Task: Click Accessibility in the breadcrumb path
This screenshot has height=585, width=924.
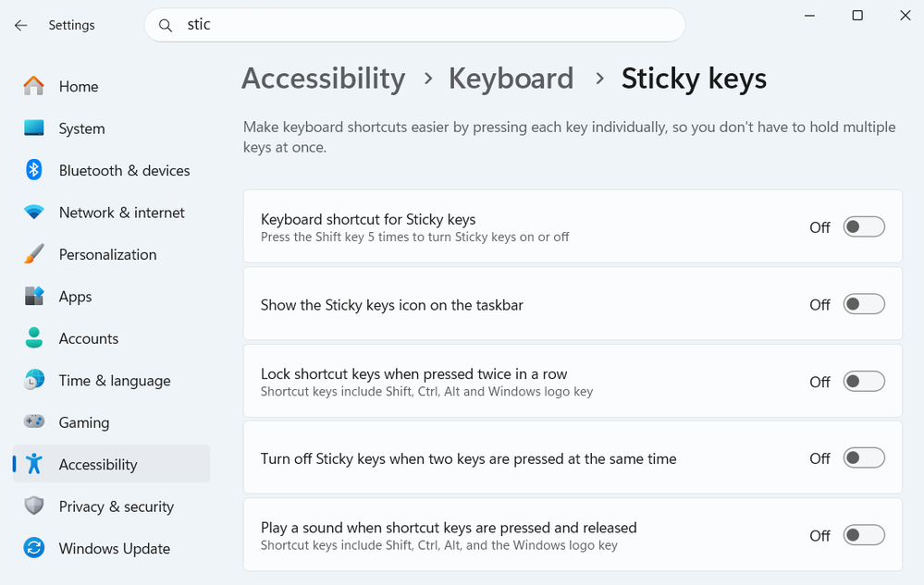Action: coord(323,79)
